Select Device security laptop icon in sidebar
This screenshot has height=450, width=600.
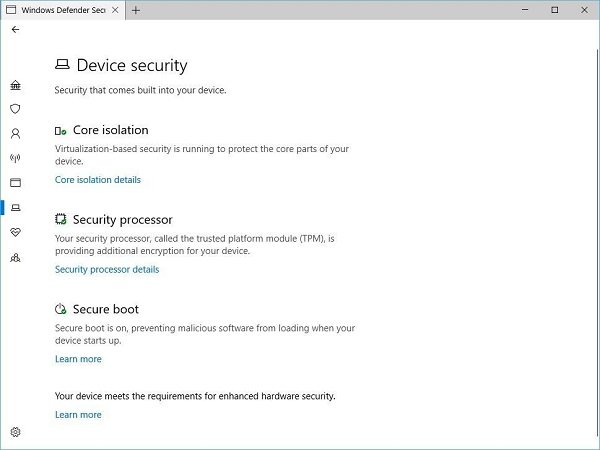click(x=15, y=208)
